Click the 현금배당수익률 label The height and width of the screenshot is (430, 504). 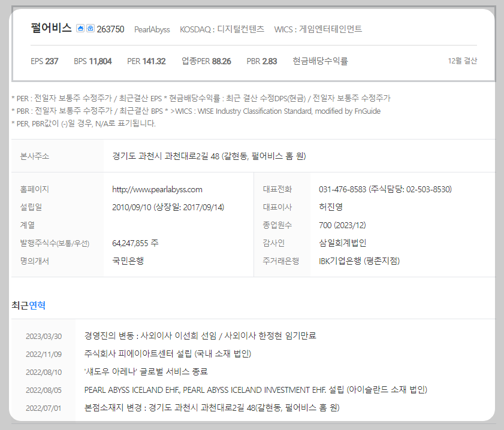(320, 61)
